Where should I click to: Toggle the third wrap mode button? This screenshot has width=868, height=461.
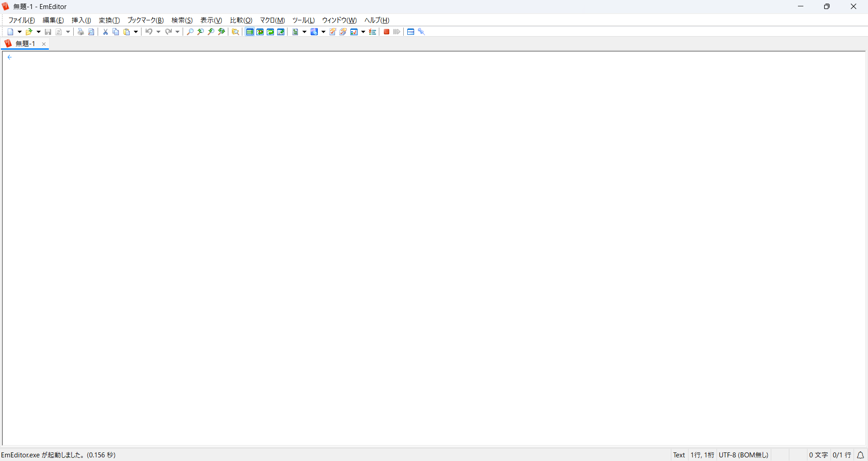(x=270, y=32)
